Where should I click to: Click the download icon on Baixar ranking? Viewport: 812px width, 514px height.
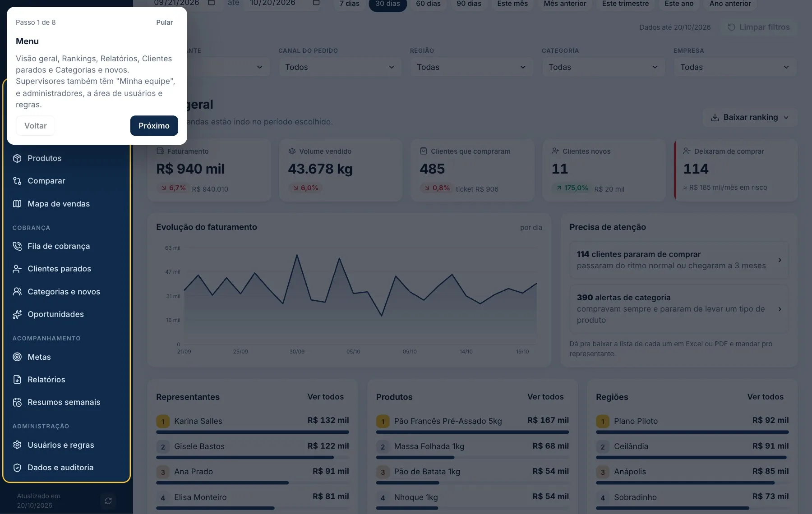715,118
